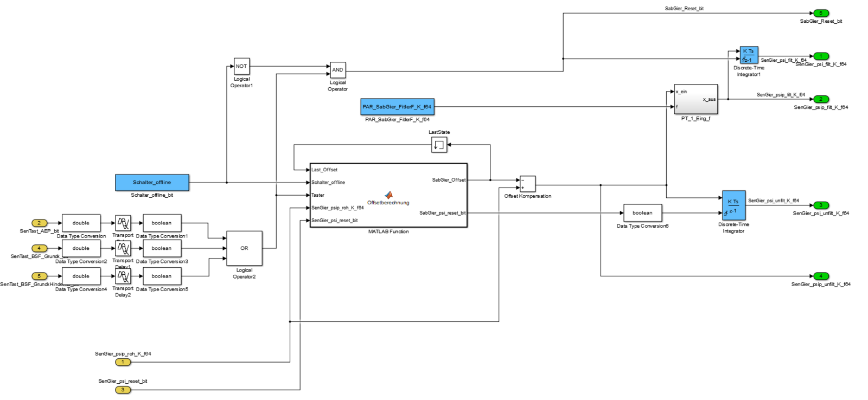The height and width of the screenshot is (400, 868).
Task: Click the AND Logical Operator block
Action: pos(337,70)
